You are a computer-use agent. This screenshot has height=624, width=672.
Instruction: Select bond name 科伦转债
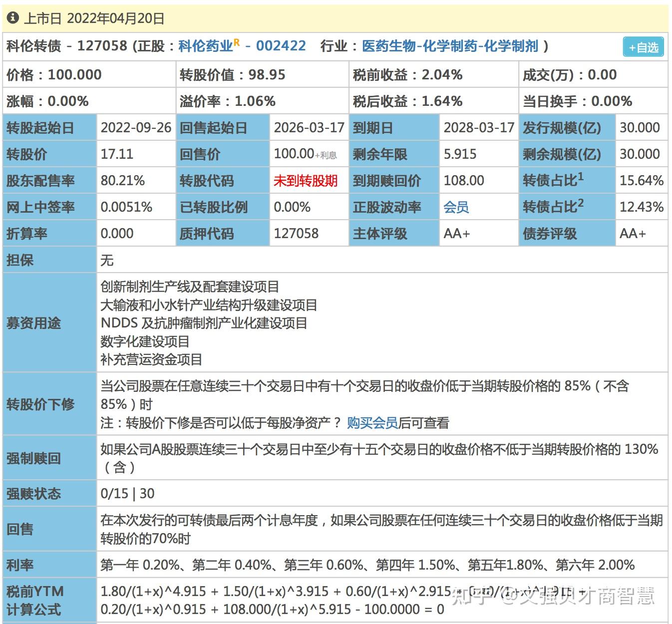click(33, 46)
